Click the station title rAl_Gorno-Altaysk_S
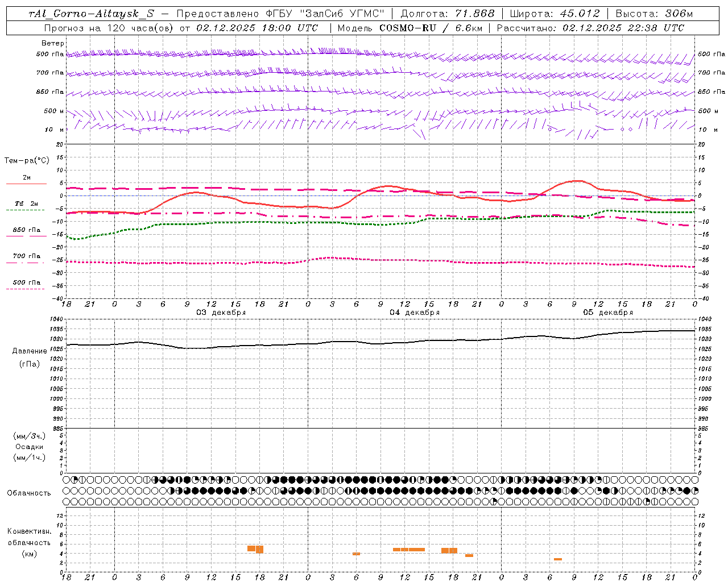 click(91, 14)
